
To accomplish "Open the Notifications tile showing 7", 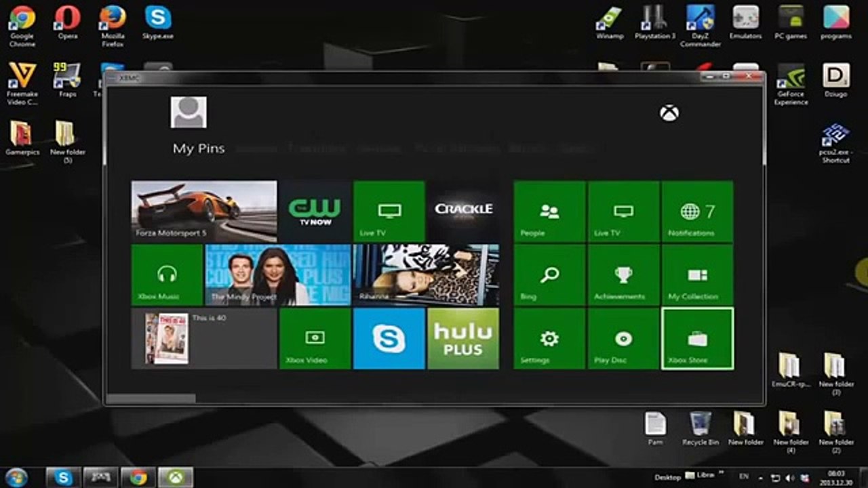I will 697,211.
